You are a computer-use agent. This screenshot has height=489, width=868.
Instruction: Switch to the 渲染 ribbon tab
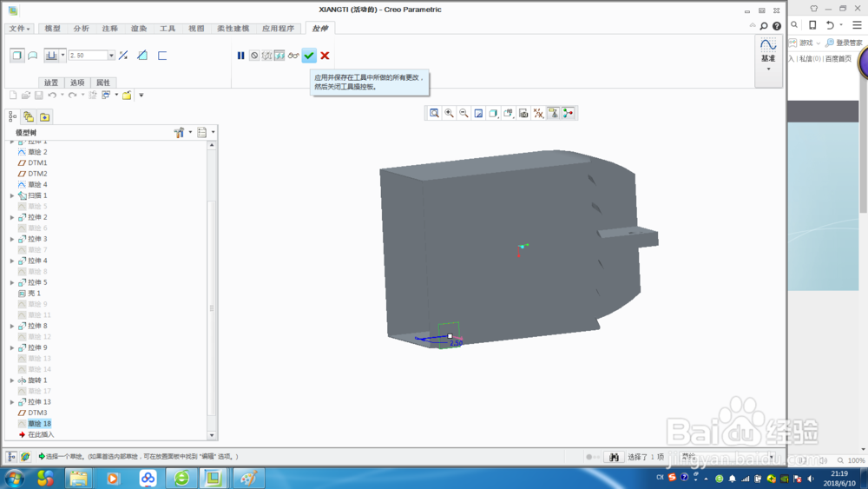[x=139, y=29]
